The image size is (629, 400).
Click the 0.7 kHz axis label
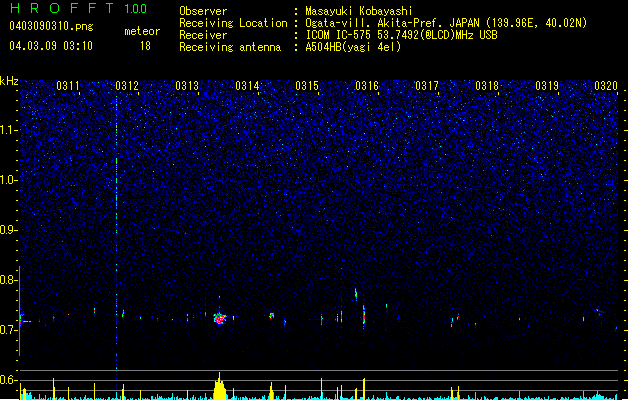[x=8, y=330]
